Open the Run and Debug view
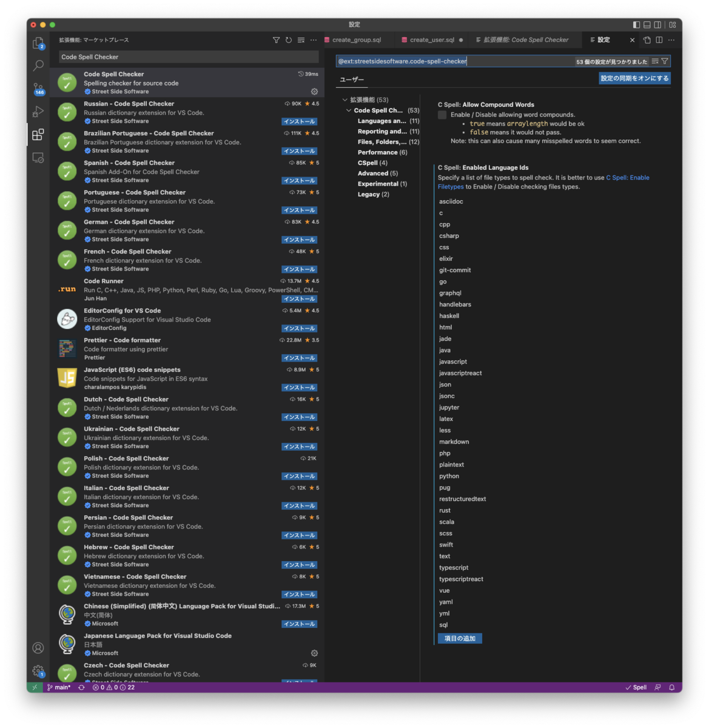 (38, 112)
